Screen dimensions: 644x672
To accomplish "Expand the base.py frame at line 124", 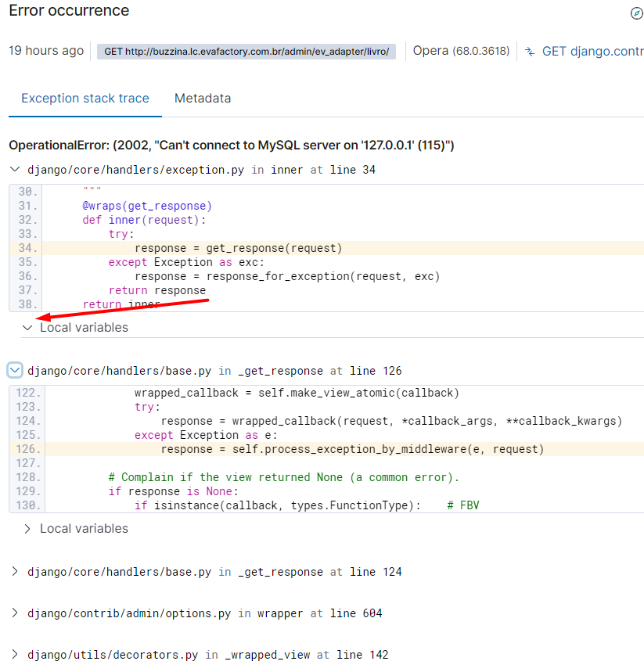I will tap(14, 571).
